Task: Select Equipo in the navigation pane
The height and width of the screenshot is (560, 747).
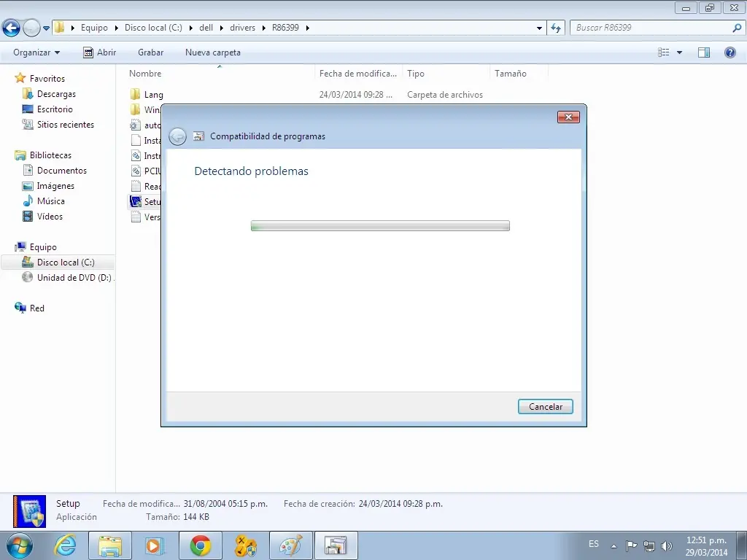Action: (x=36, y=246)
